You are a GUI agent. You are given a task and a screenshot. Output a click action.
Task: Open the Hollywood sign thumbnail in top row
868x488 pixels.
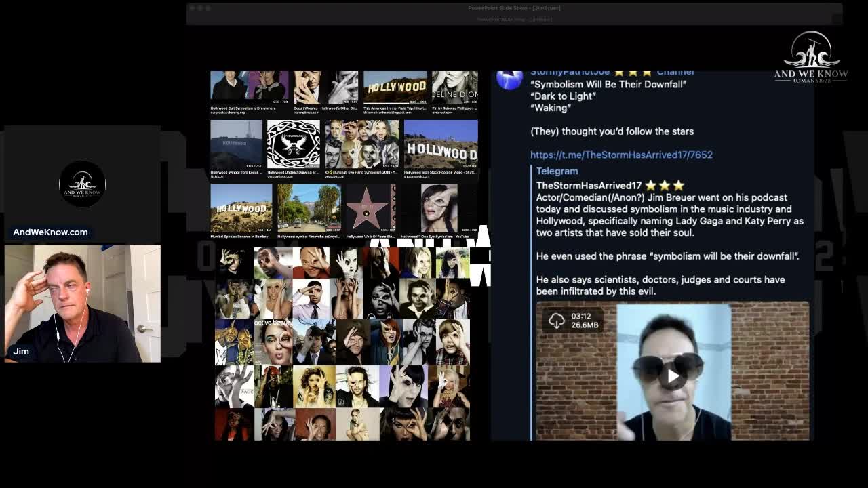(395, 87)
